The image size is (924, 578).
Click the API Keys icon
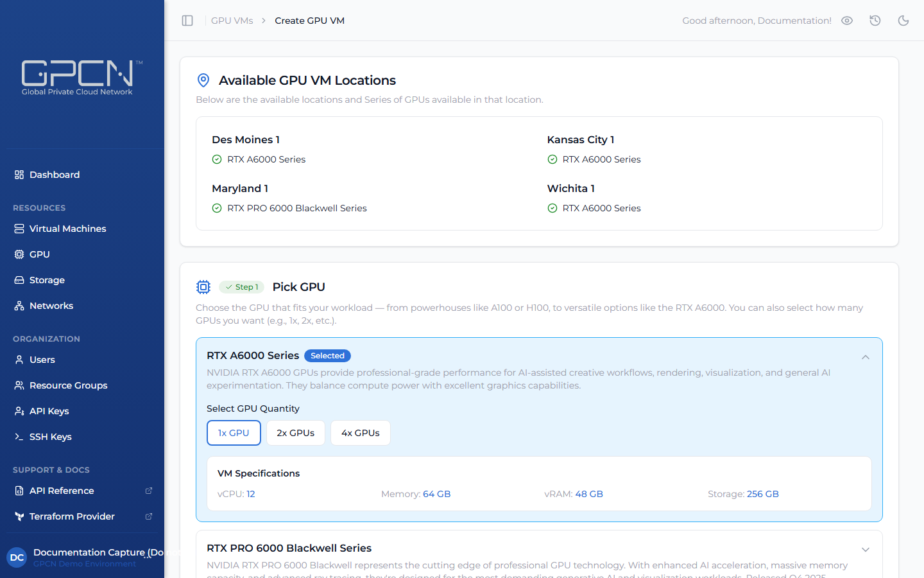coord(19,411)
